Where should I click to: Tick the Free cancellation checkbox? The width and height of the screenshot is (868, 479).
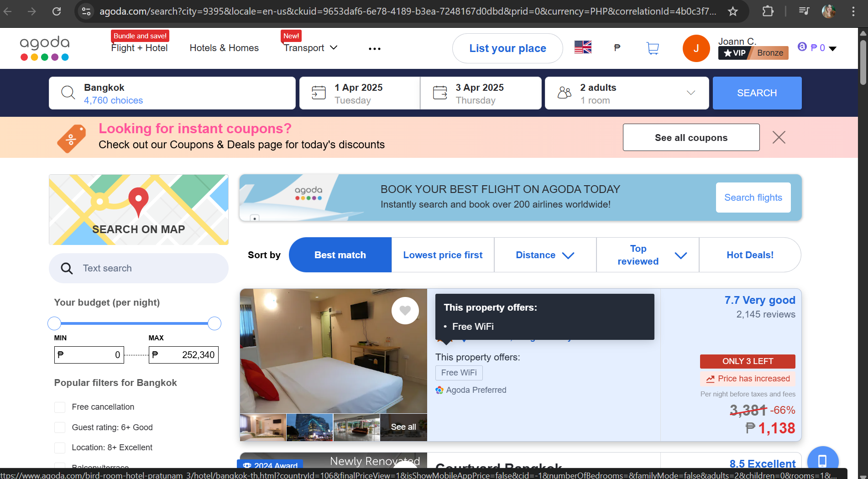(60, 407)
